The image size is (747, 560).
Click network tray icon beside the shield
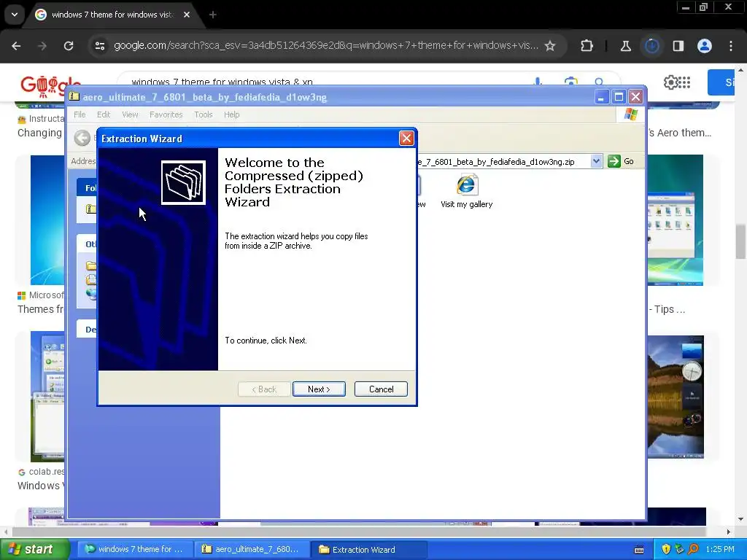pos(679,549)
